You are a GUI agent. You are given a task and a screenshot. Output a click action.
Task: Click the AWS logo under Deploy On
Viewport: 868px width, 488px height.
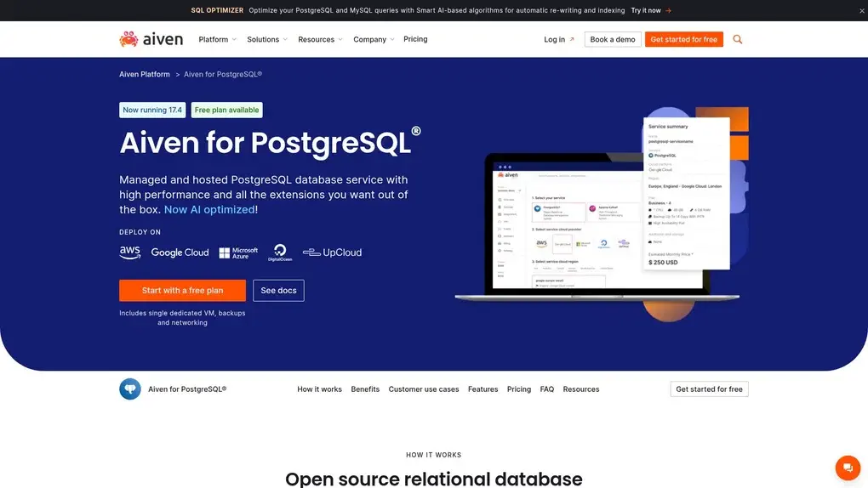pos(130,253)
